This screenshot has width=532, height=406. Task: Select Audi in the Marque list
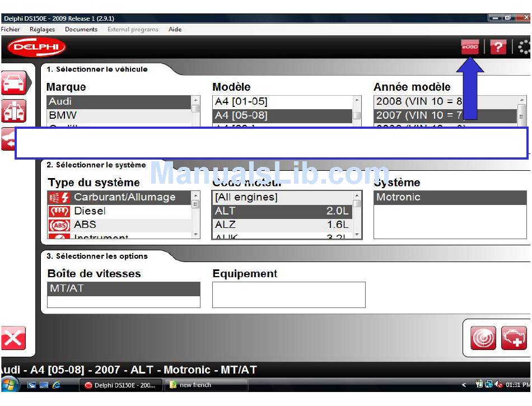coord(119,101)
